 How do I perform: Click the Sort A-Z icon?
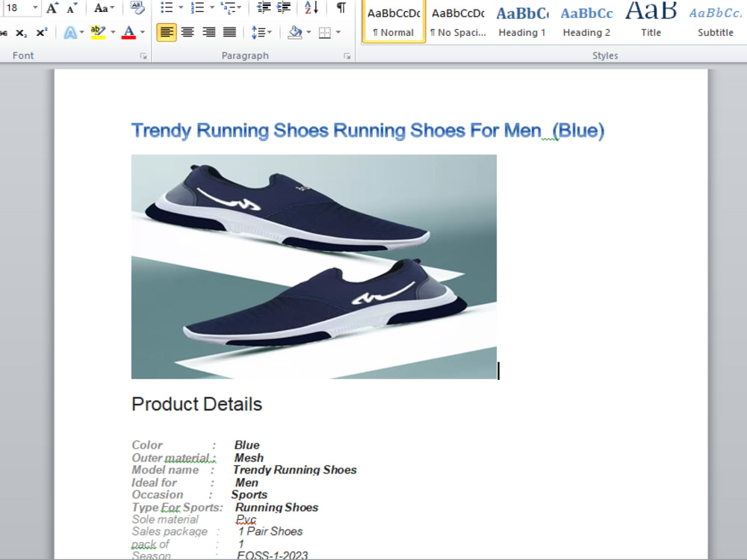tap(311, 7)
